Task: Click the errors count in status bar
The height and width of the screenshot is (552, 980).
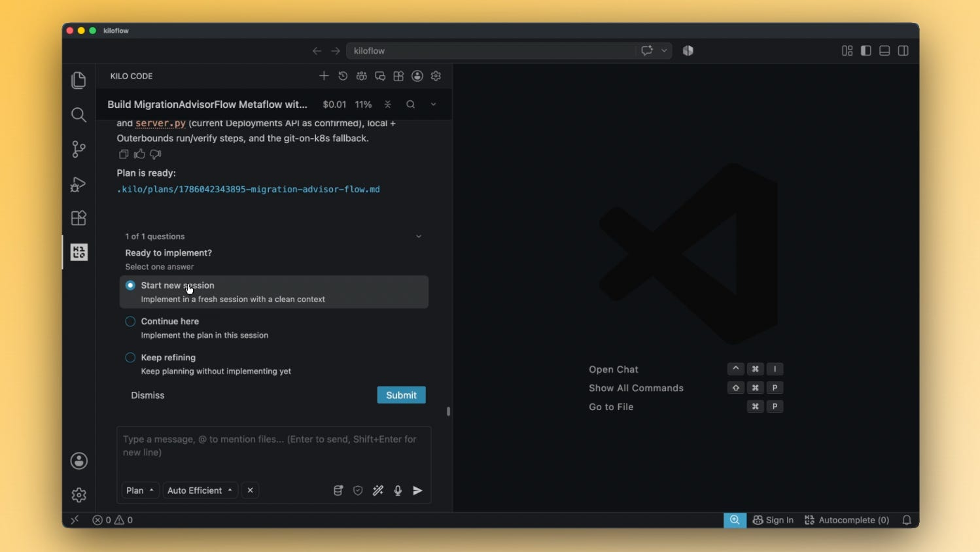Action: click(102, 520)
